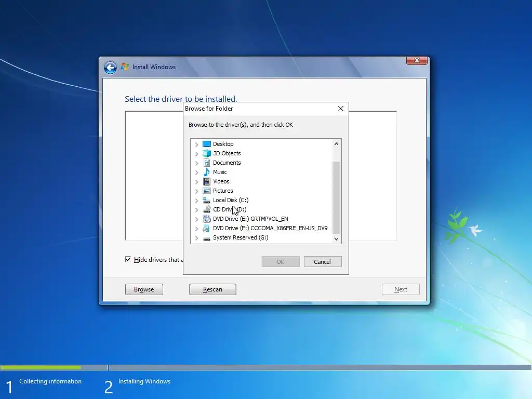Click the Rescan button
Screen dimensions: 532x399
coord(212,289)
